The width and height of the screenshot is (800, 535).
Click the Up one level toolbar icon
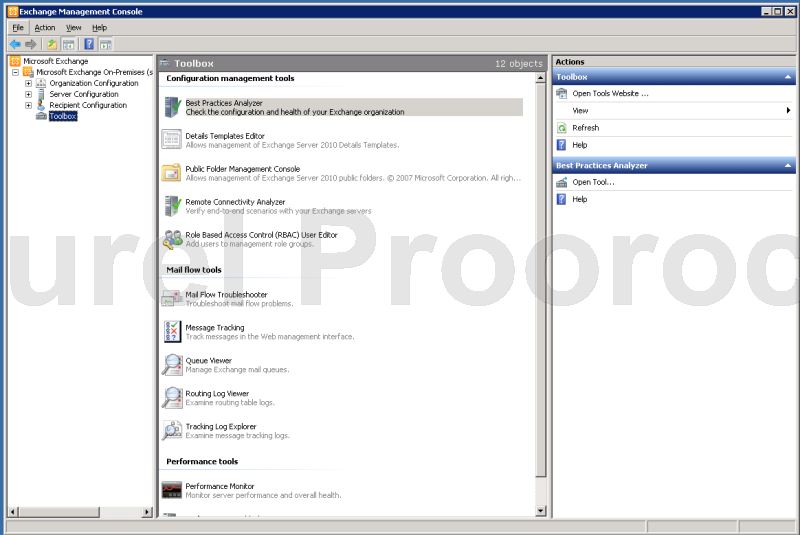[x=52, y=44]
